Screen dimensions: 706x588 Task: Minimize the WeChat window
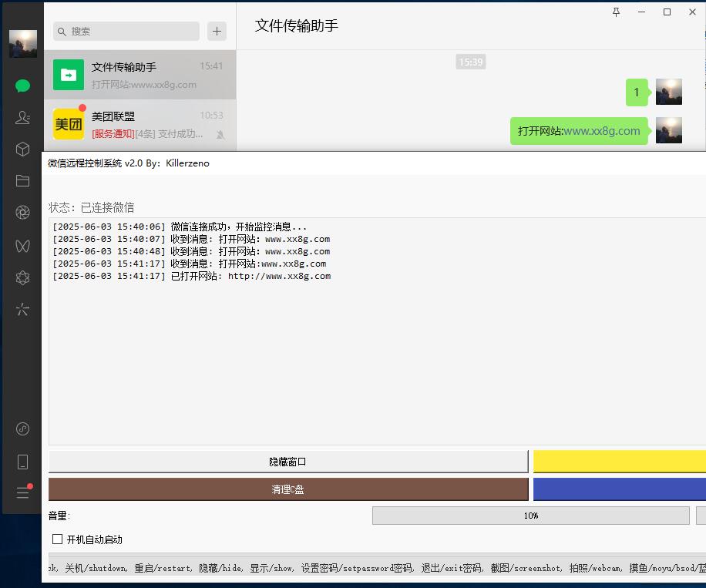(x=641, y=12)
